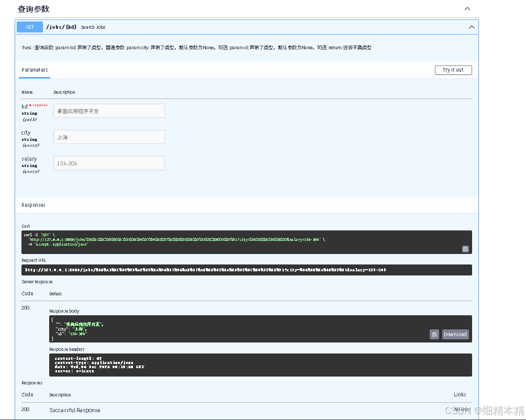The width and height of the screenshot is (526, 420).
Task: Click the 200 code beside Successful Response
Action: coord(26,409)
